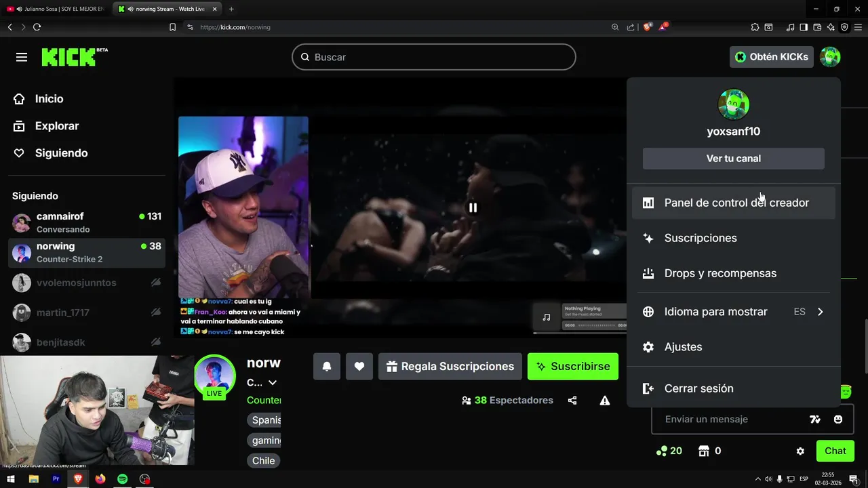This screenshot has height=488, width=868.
Task: Open vvolemosjunntos channel in sidebar
Action: point(87,283)
